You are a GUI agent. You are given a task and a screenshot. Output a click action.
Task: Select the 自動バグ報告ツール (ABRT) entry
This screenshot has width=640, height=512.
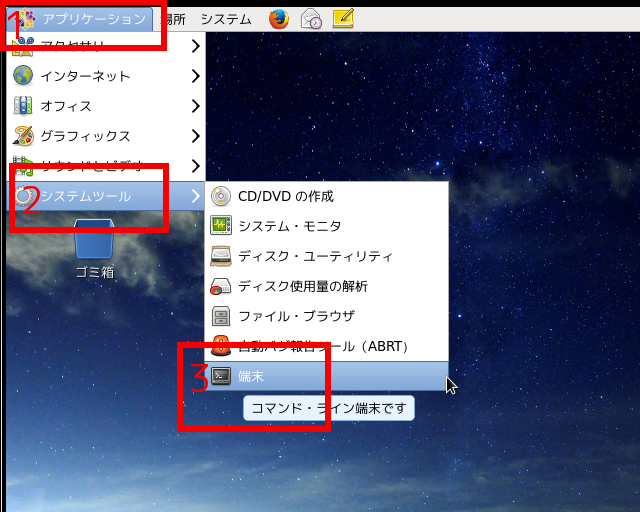324,346
